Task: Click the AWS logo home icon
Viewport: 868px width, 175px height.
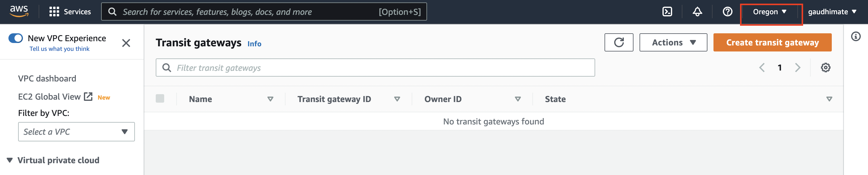Action: 19,12
